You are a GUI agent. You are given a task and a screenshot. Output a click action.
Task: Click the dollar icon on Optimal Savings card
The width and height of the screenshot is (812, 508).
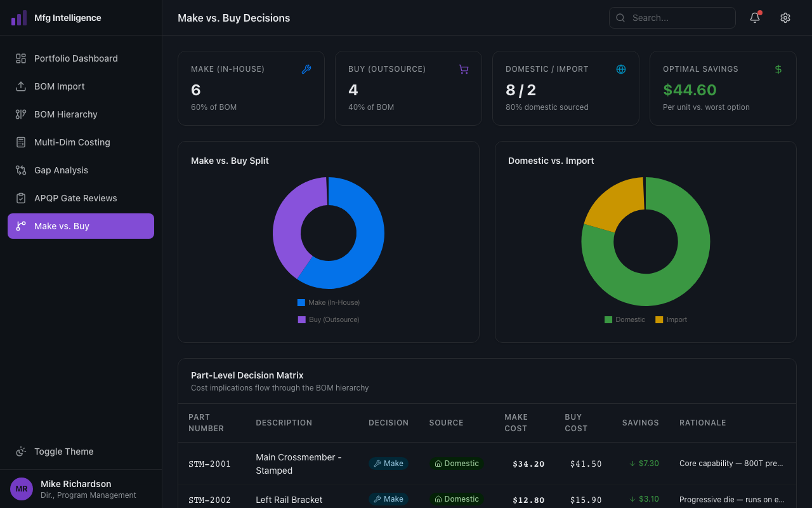click(778, 69)
